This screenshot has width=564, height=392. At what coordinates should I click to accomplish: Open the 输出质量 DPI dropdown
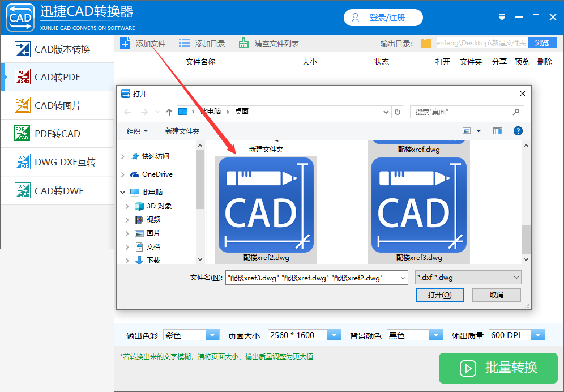pyautogui.click(x=538, y=335)
